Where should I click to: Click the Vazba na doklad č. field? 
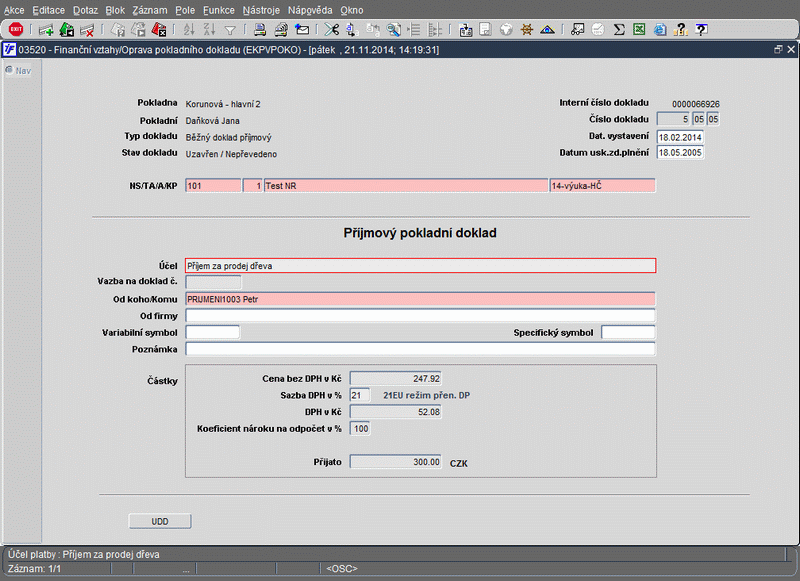213,282
